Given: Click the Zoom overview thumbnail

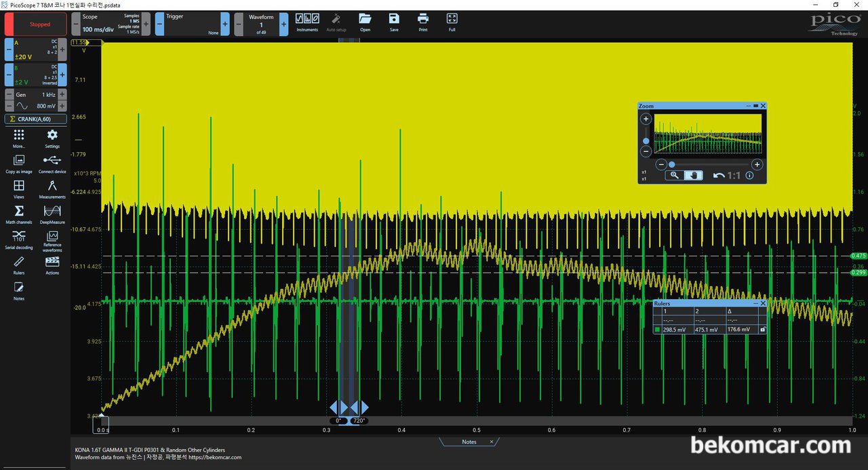Looking at the screenshot, I should click(707, 133).
